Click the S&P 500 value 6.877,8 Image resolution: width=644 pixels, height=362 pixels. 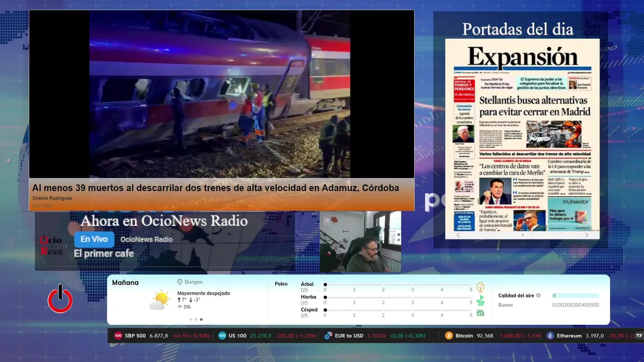coord(158,335)
